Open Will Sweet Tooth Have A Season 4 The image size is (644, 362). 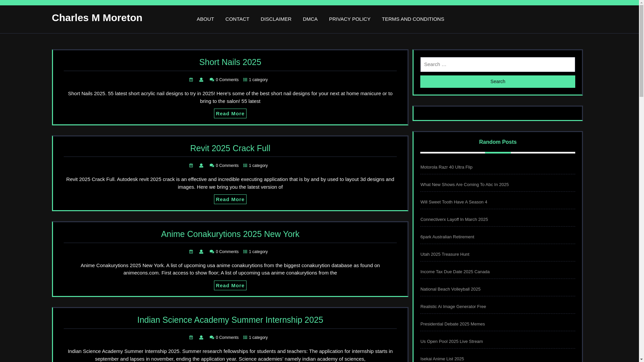pyautogui.click(x=454, y=202)
